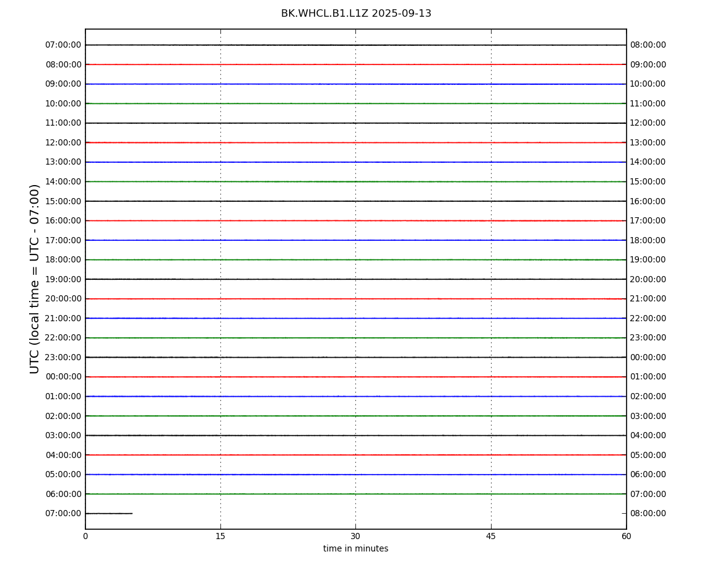
Task: Select left-axis start time 18:00:00
Action: (63, 260)
